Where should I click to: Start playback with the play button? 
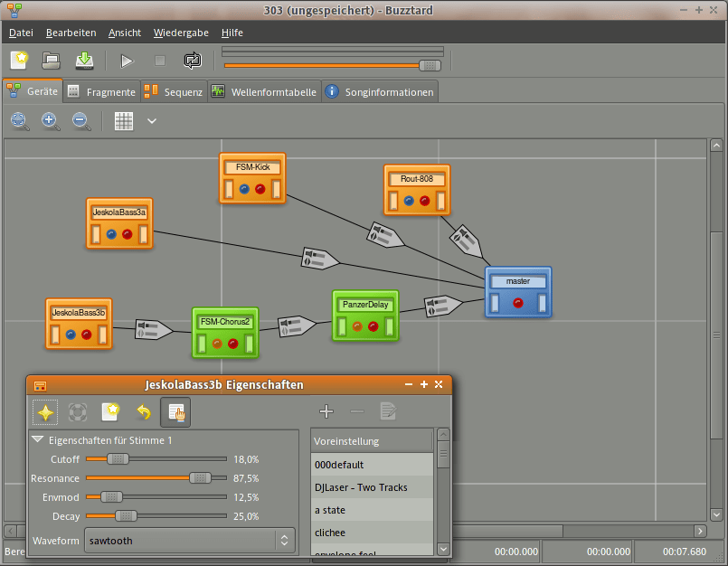coord(126,61)
